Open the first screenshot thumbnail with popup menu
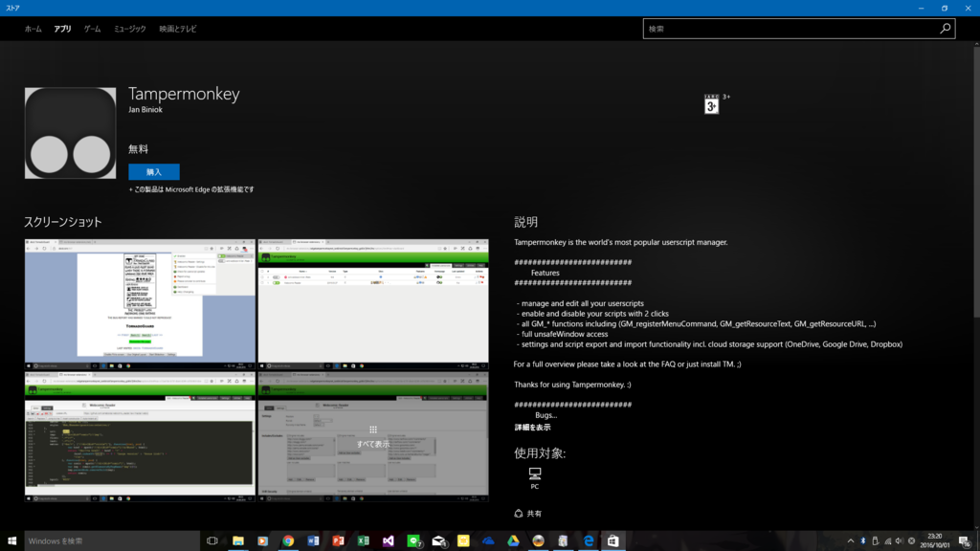The width and height of the screenshot is (980, 551). pyautogui.click(x=140, y=303)
